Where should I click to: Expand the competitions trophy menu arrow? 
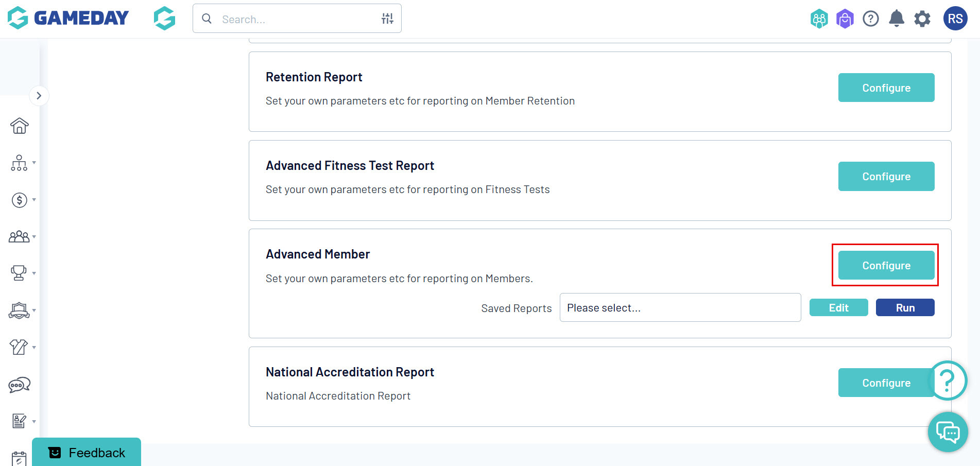pos(34,273)
